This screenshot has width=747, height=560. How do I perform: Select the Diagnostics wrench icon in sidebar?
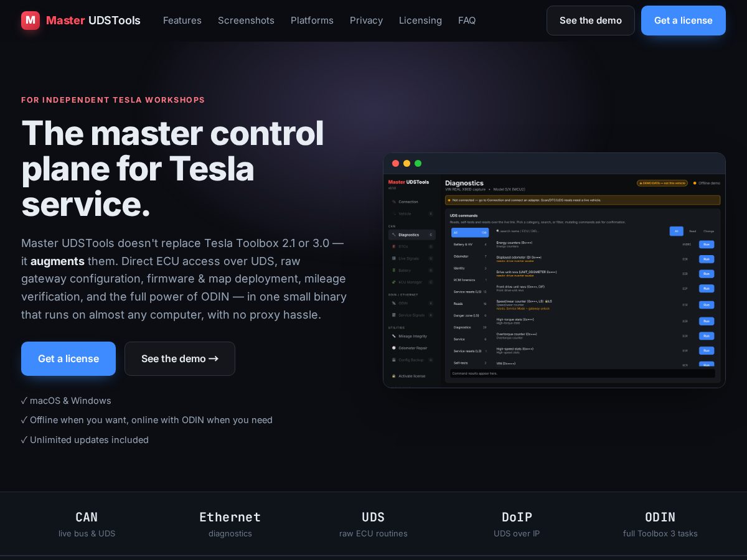click(393, 235)
